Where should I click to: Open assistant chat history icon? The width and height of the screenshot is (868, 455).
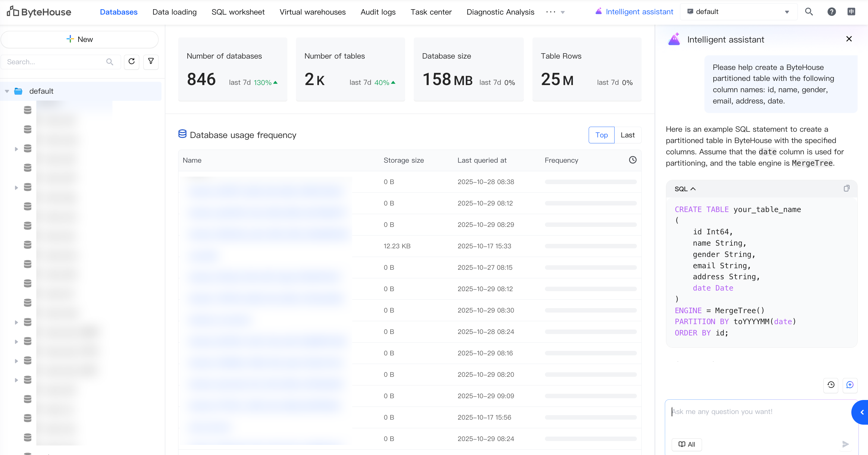click(x=831, y=385)
